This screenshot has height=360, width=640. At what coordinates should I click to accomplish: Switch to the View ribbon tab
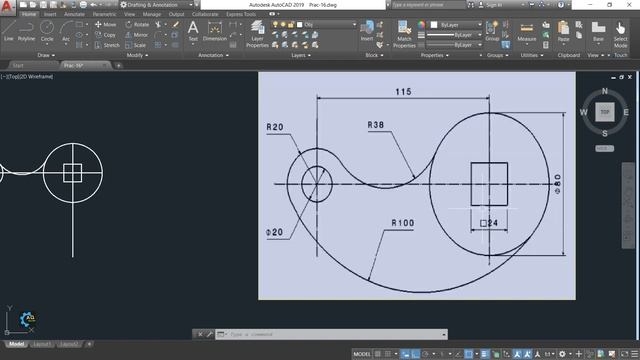[x=129, y=14]
